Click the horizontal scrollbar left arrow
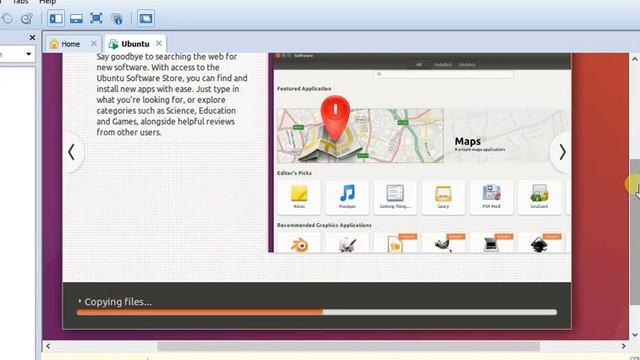640x360 pixels. (48, 347)
